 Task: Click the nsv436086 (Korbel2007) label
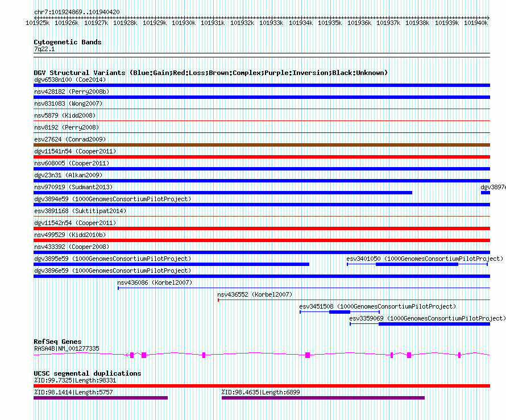pyautogui.click(x=155, y=282)
